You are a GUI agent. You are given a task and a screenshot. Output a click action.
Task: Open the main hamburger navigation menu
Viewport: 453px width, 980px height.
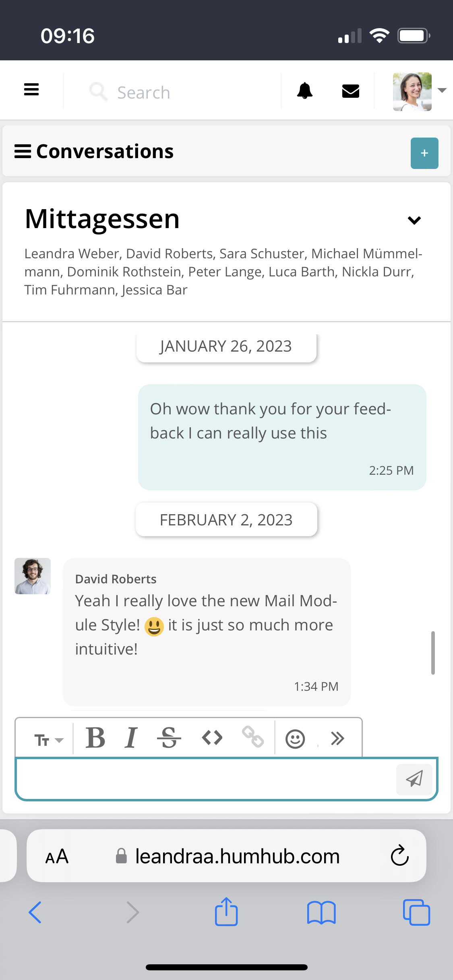coord(31,90)
